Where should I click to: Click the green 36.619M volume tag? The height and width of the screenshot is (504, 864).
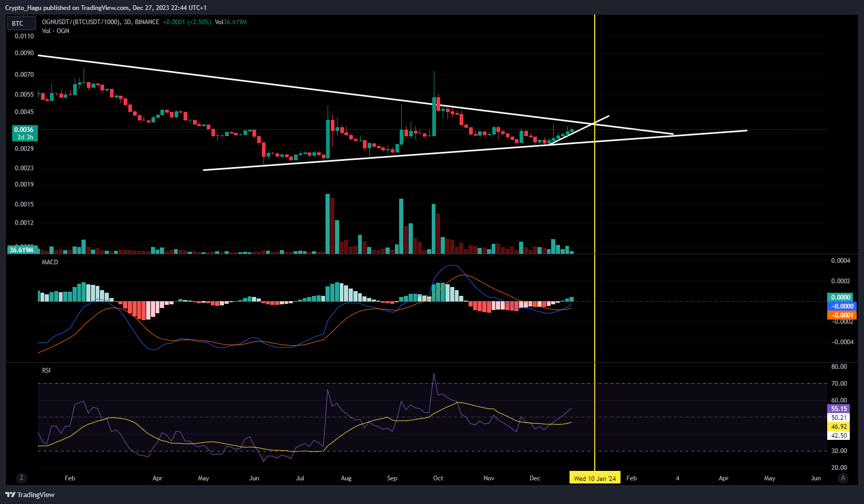(22, 250)
